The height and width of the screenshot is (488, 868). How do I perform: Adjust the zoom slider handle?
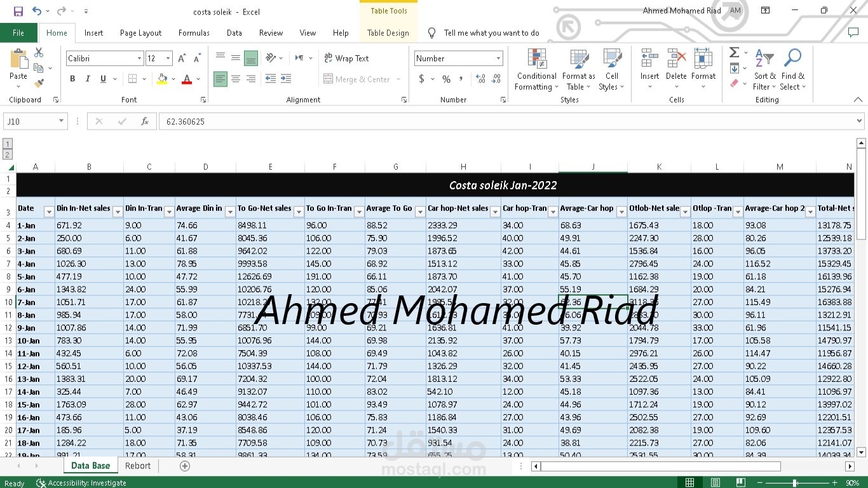coord(795,483)
